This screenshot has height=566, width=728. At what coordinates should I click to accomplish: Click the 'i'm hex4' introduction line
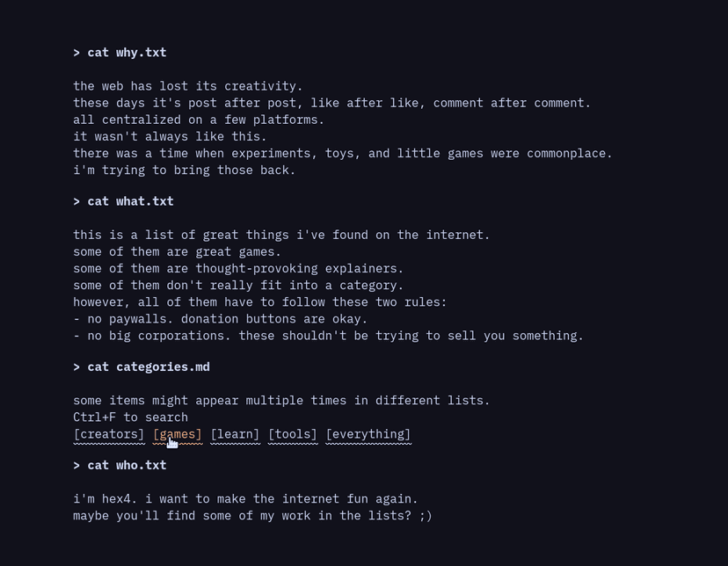click(245, 499)
